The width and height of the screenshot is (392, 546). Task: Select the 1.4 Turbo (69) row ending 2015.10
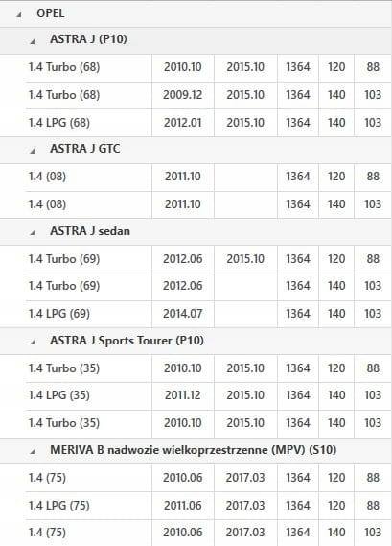coord(208,259)
